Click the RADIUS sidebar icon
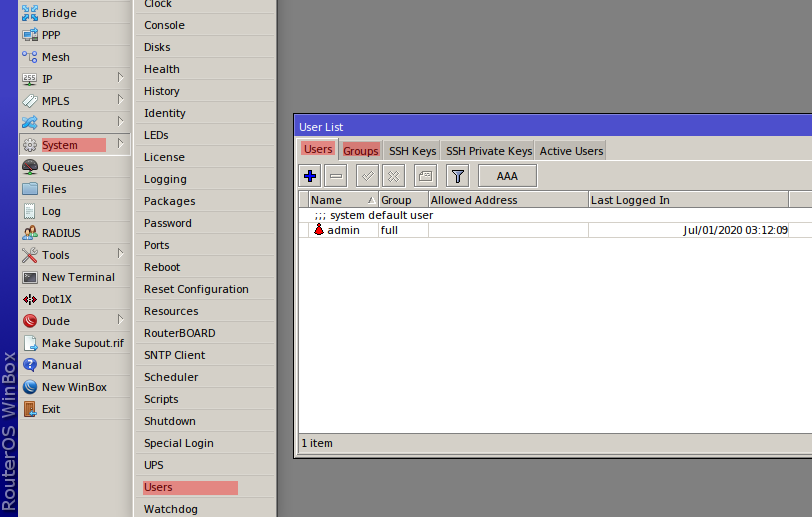 (x=30, y=233)
